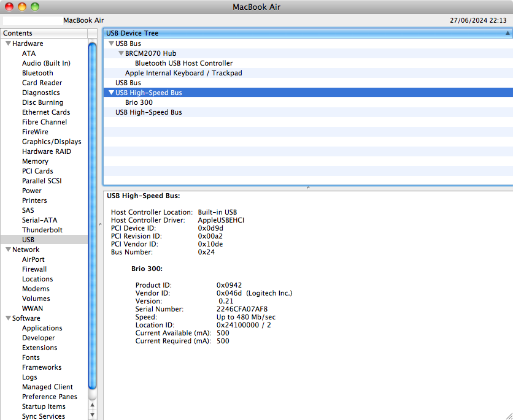Show Memory information
Screen dimensions: 513x420
(x=35, y=161)
